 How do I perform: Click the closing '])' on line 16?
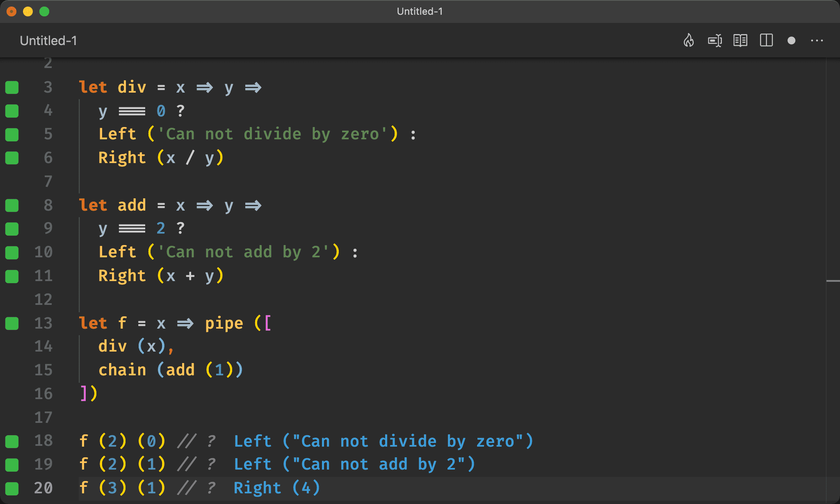click(x=88, y=394)
